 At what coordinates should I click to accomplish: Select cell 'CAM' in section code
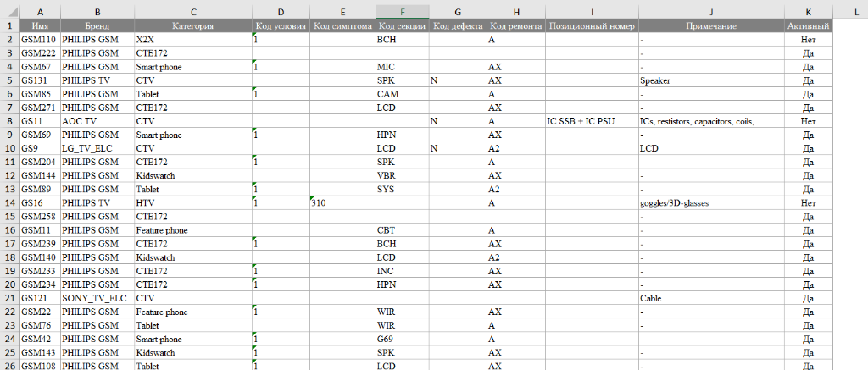click(403, 94)
